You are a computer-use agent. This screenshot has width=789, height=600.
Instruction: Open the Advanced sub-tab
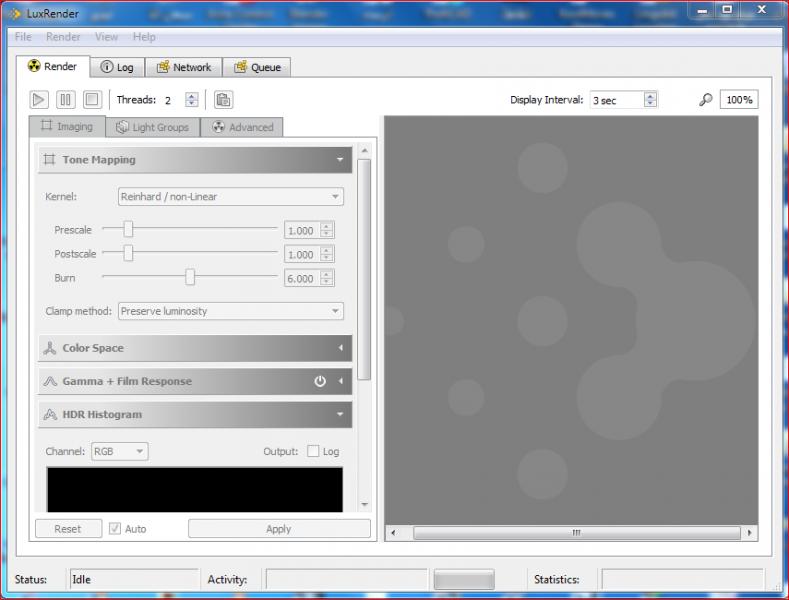coord(242,127)
